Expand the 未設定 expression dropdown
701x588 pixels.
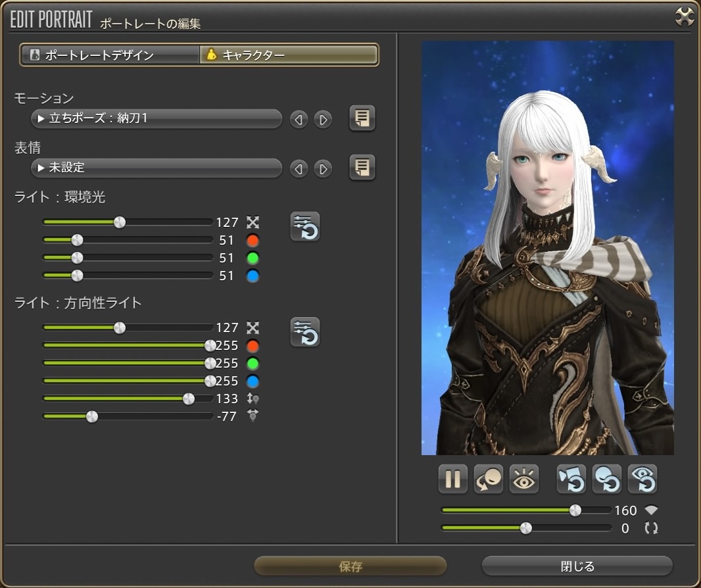tap(157, 168)
